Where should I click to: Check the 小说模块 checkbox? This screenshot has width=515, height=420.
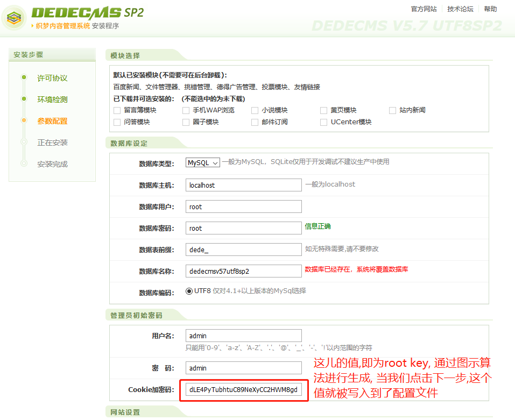click(255, 111)
